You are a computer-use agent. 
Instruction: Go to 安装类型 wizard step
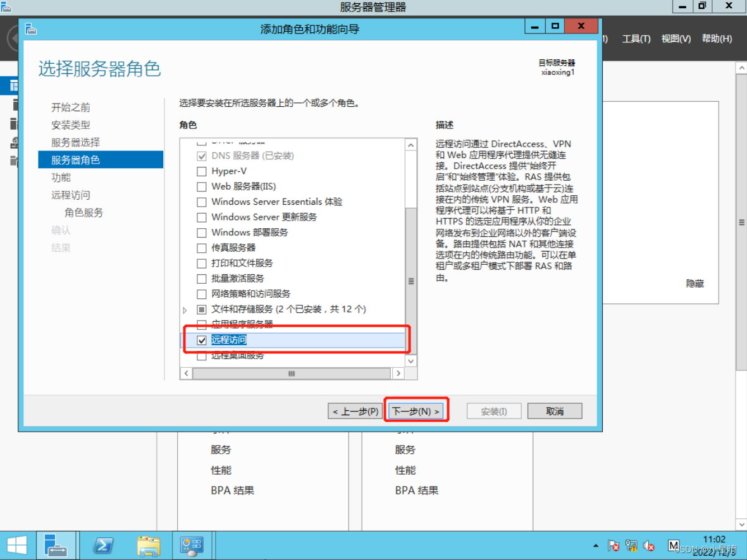(x=70, y=125)
